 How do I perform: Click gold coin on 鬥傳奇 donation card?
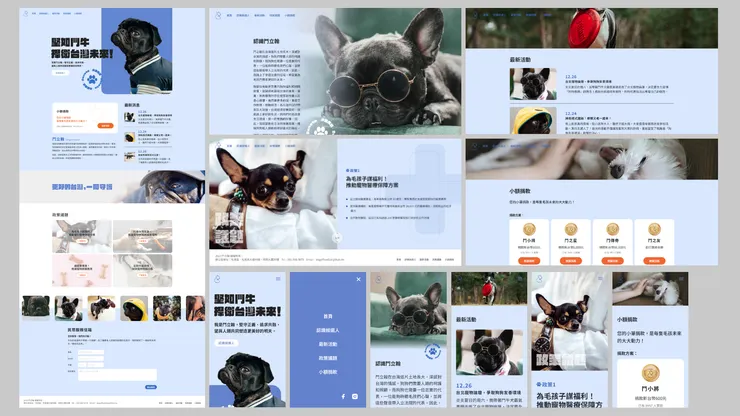[613, 229]
